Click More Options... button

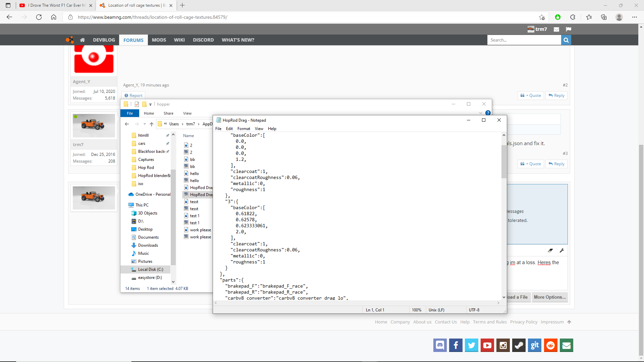click(x=550, y=297)
